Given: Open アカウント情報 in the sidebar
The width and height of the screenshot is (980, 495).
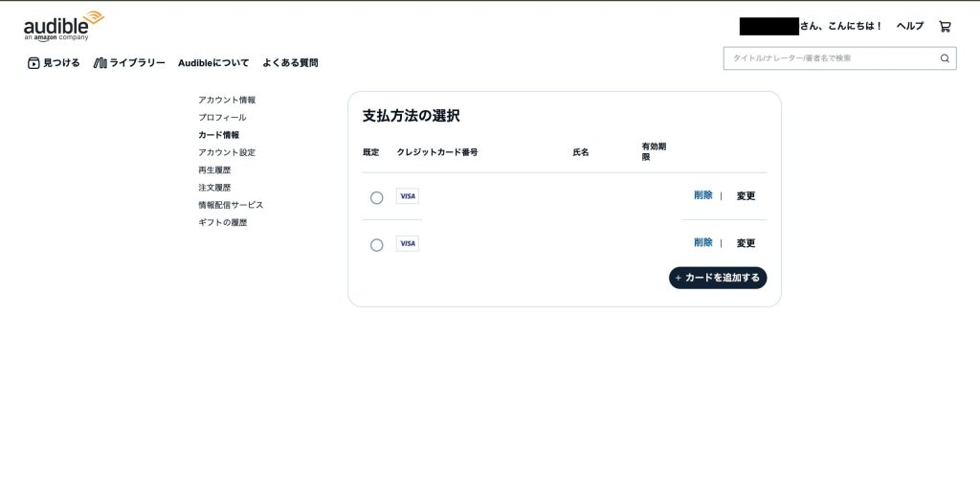Looking at the screenshot, I should (x=227, y=100).
